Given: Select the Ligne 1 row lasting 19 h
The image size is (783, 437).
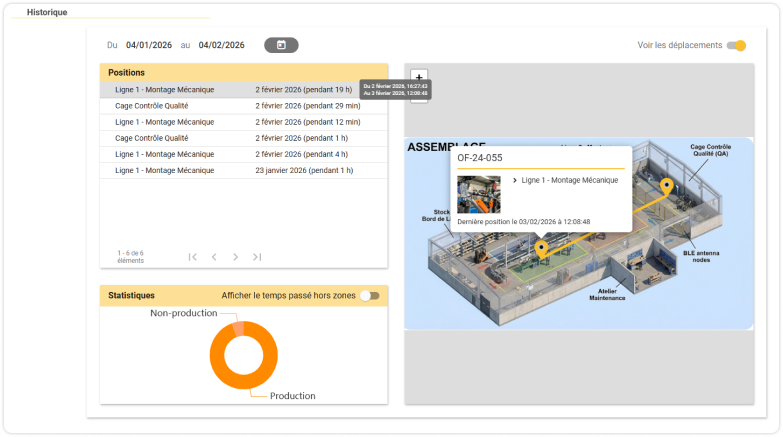Looking at the screenshot, I should click(x=244, y=89).
